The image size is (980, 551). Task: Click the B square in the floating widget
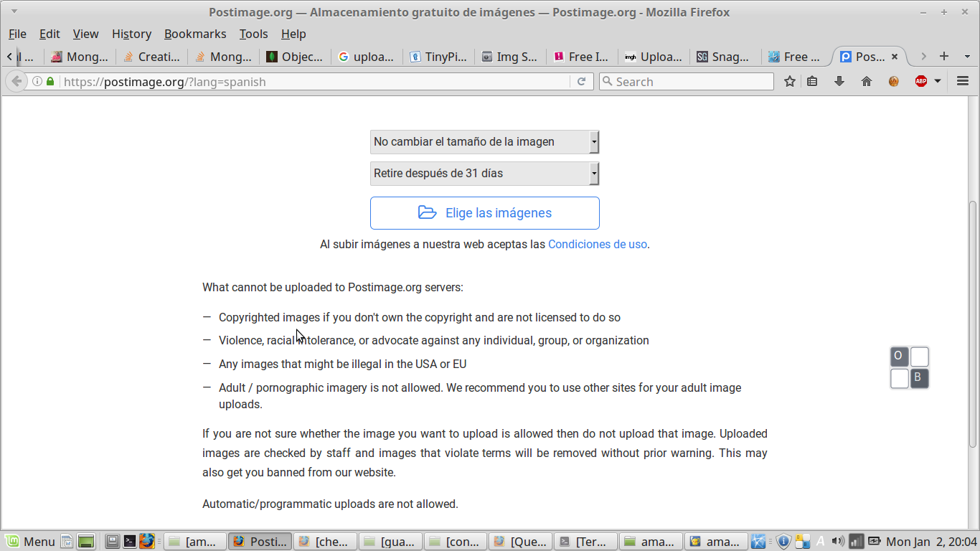click(919, 378)
